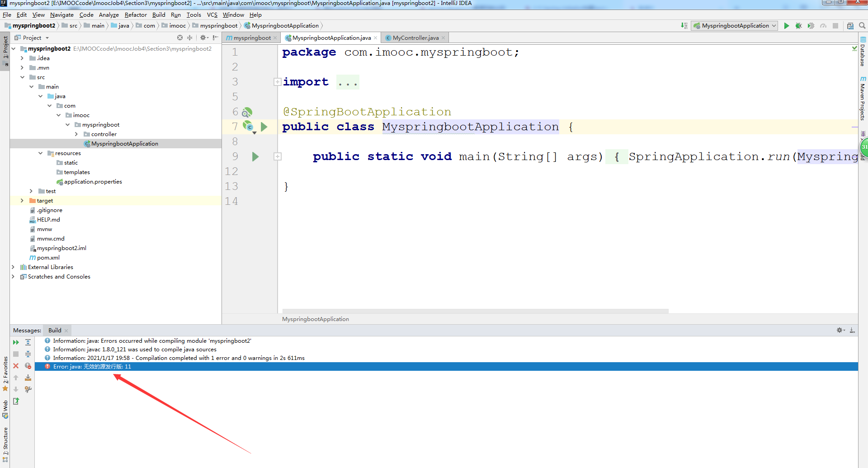The width and height of the screenshot is (868, 468).
Task: Open Search Everywhere magnifier icon
Action: tap(862, 26)
